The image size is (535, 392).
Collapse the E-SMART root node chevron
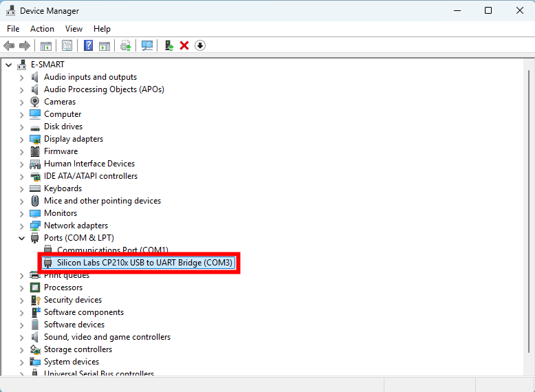click(9, 65)
